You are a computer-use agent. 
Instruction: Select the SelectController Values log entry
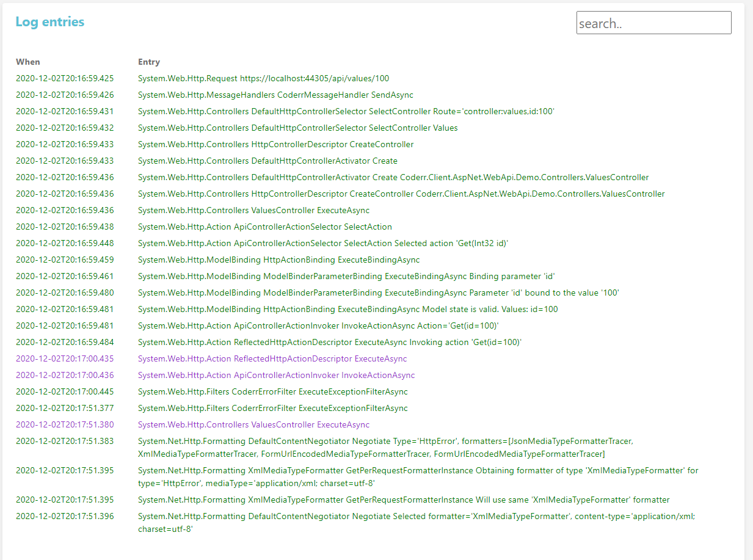pyautogui.click(x=297, y=128)
